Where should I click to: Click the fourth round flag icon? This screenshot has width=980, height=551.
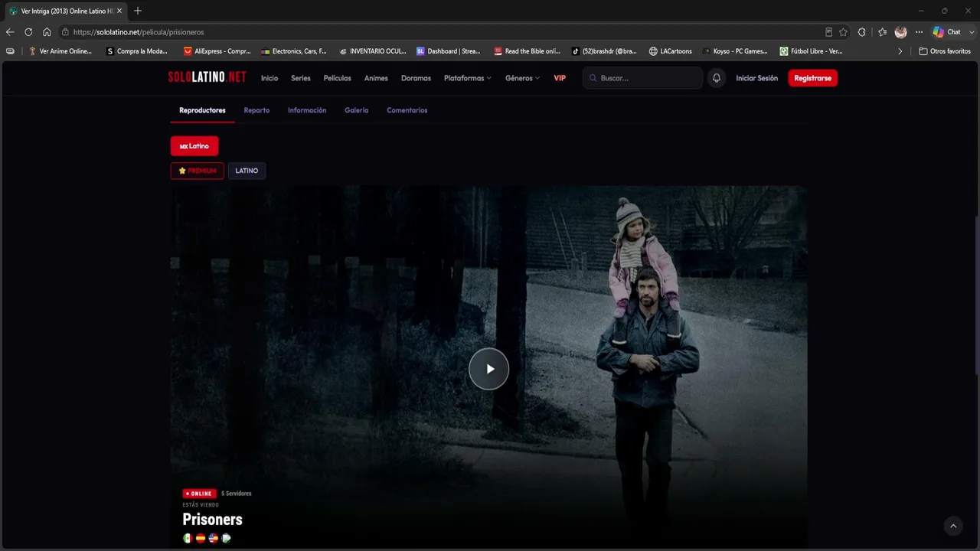click(x=227, y=538)
